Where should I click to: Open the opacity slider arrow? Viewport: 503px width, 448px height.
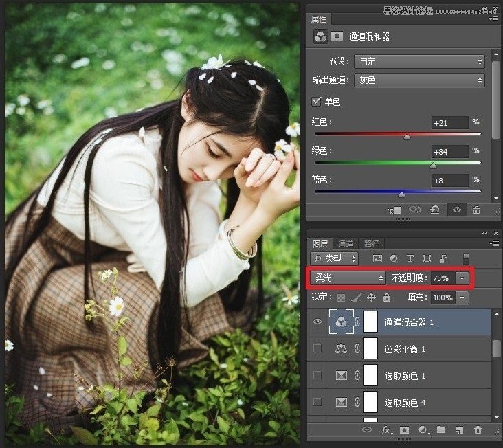462,278
